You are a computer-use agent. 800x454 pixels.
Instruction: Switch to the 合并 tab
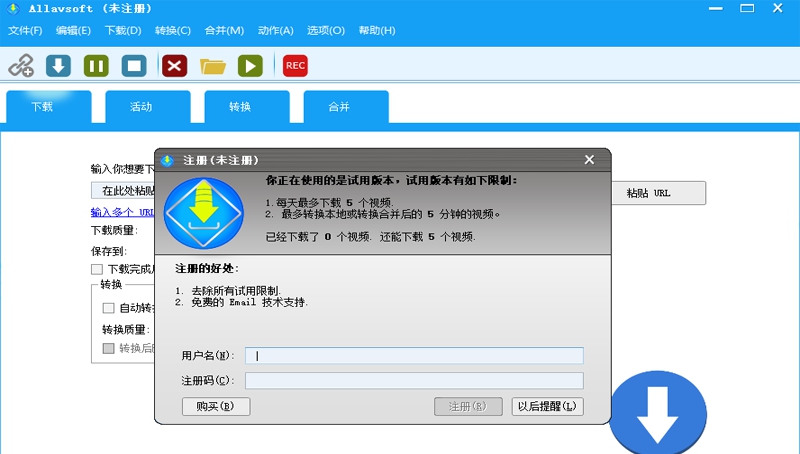click(346, 107)
